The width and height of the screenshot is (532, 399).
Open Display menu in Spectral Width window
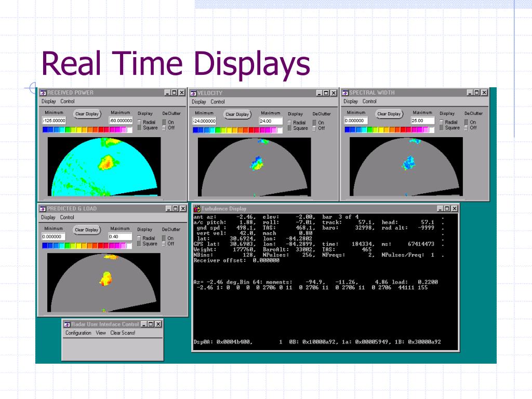click(351, 101)
